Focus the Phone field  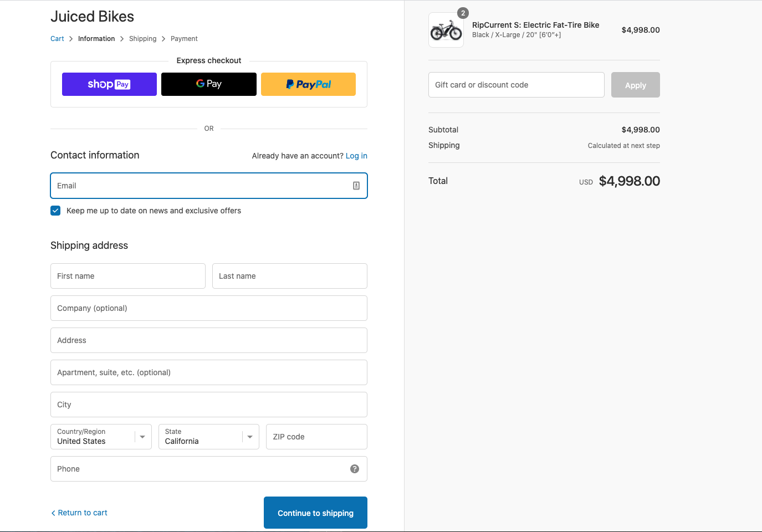(x=209, y=469)
